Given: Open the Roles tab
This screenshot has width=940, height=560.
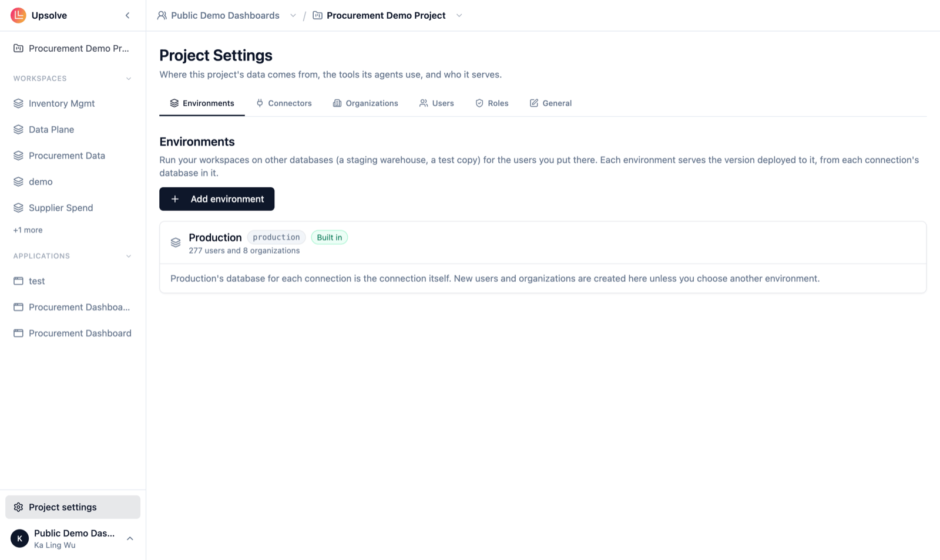Looking at the screenshot, I should tap(492, 103).
